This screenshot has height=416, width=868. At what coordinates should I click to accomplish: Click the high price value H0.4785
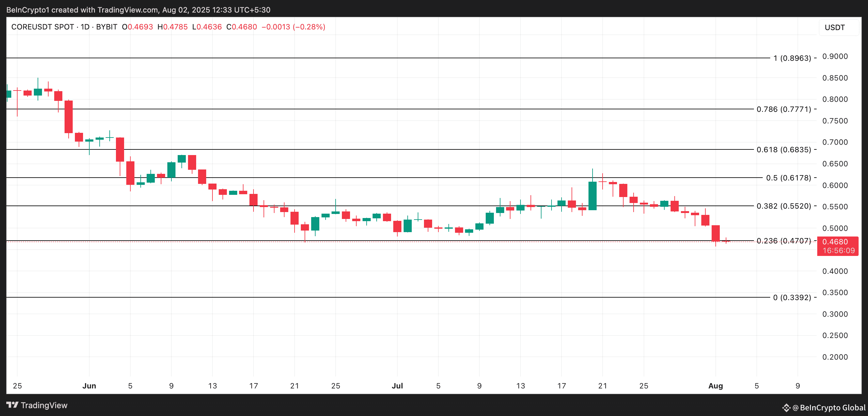(x=173, y=27)
